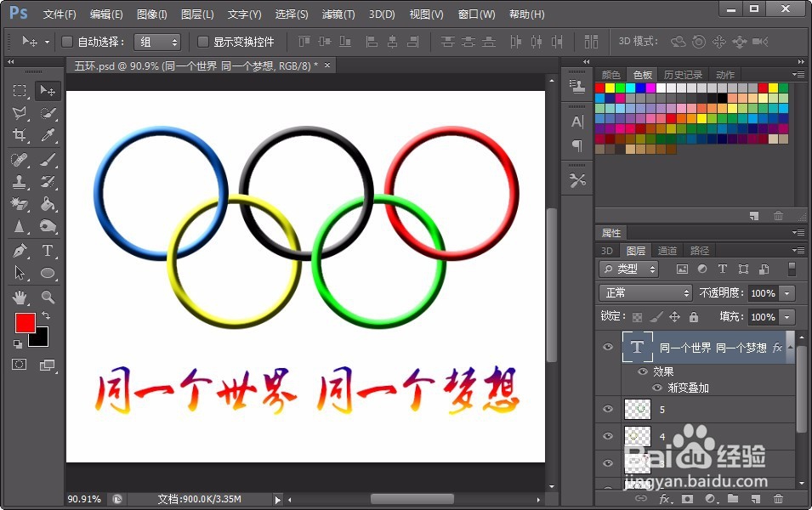Select the Polygonal Lasso tool

[x=20, y=113]
